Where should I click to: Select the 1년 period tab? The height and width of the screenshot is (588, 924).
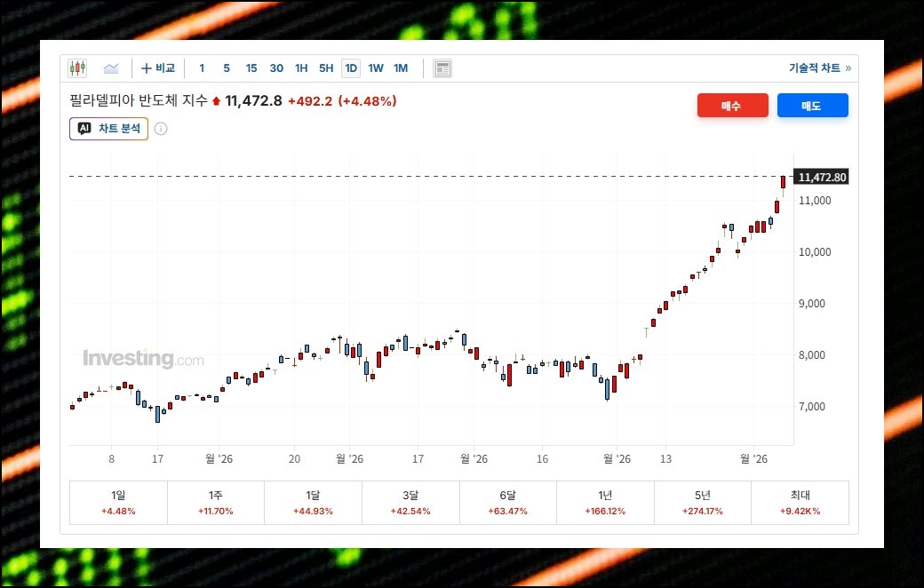click(605, 503)
